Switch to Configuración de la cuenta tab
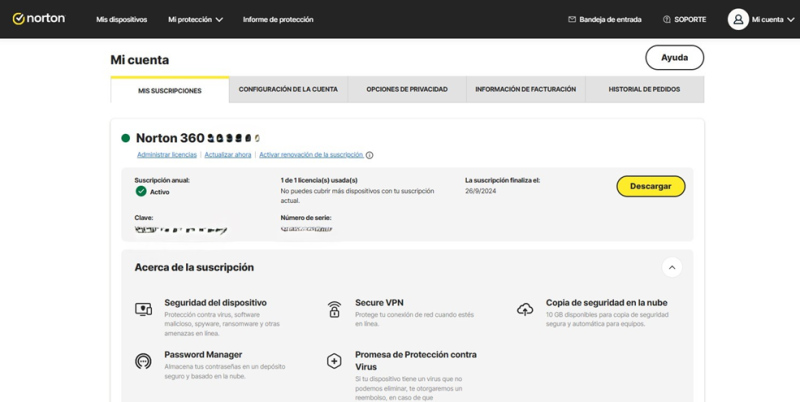Image resolution: width=800 pixels, height=402 pixels. pos(288,89)
